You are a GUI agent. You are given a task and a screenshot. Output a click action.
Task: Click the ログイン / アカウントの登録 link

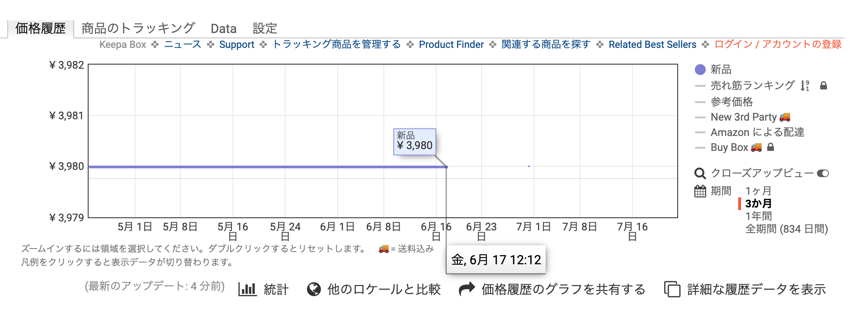point(778,44)
